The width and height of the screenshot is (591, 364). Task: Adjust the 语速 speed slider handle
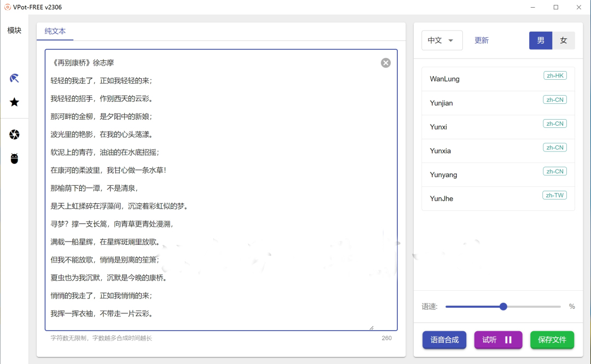pos(503,307)
